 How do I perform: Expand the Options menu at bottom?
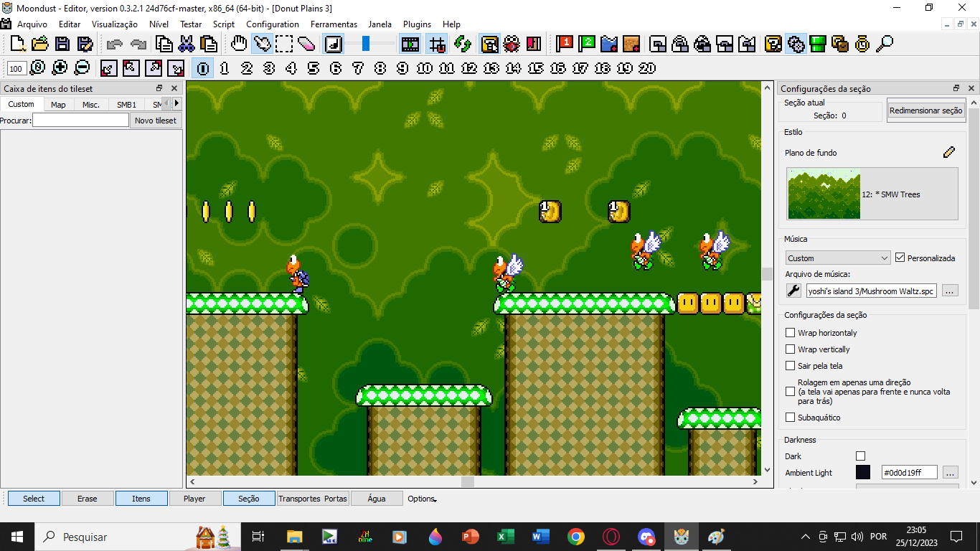[422, 499]
